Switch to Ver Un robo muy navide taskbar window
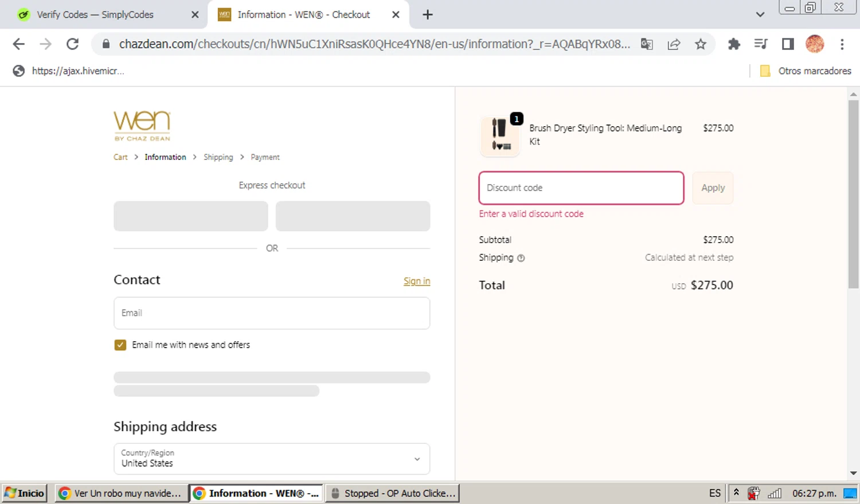Viewport: 860px width, 504px height. 121,493
